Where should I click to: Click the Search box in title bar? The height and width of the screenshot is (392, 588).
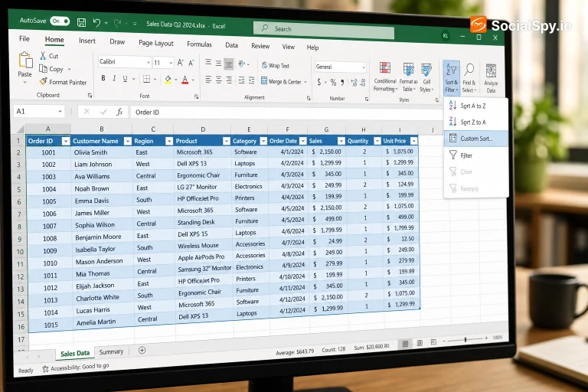click(324, 30)
